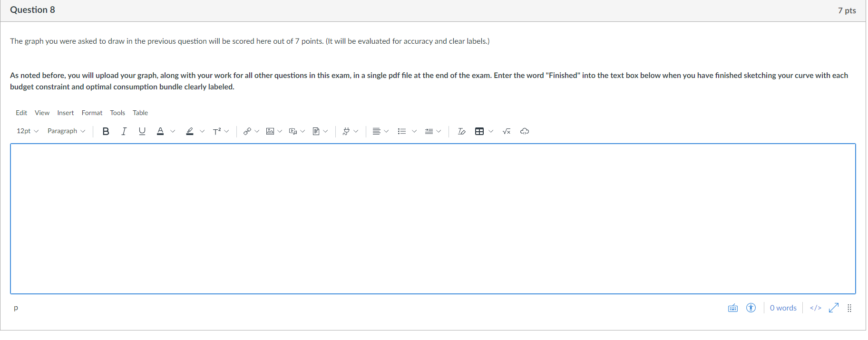The image size is (868, 340).
Task: Toggle italic formatting
Action: (124, 131)
